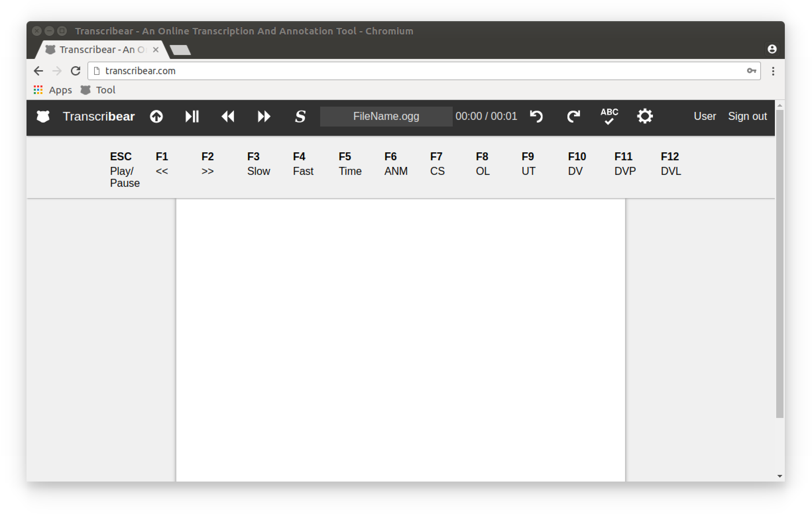This screenshot has width=812, height=514.
Task: Fast-forward audio using the forward skip icon
Action: coord(264,116)
